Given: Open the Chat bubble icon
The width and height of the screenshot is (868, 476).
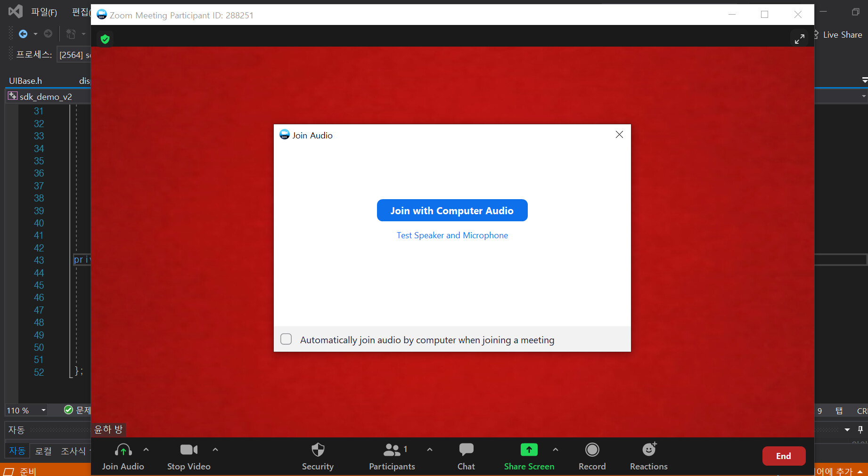Looking at the screenshot, I should [x=467, y=450].
